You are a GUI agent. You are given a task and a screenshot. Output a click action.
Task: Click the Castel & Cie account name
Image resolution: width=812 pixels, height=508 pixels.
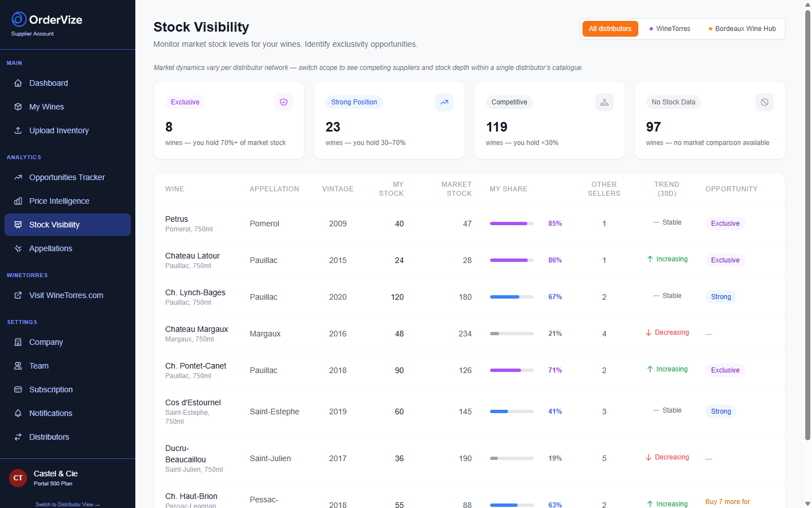(56, 474)
